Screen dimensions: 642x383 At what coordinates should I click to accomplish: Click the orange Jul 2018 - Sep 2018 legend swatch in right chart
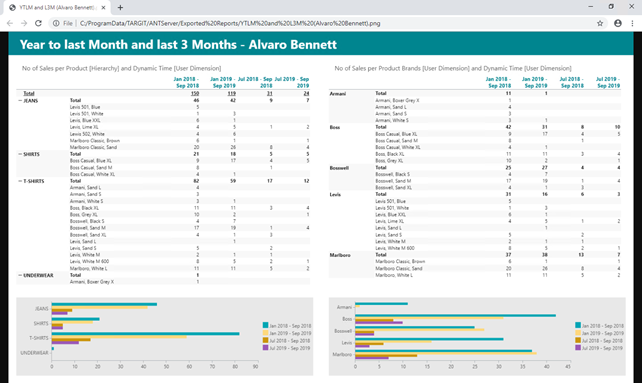coord(578,340)
